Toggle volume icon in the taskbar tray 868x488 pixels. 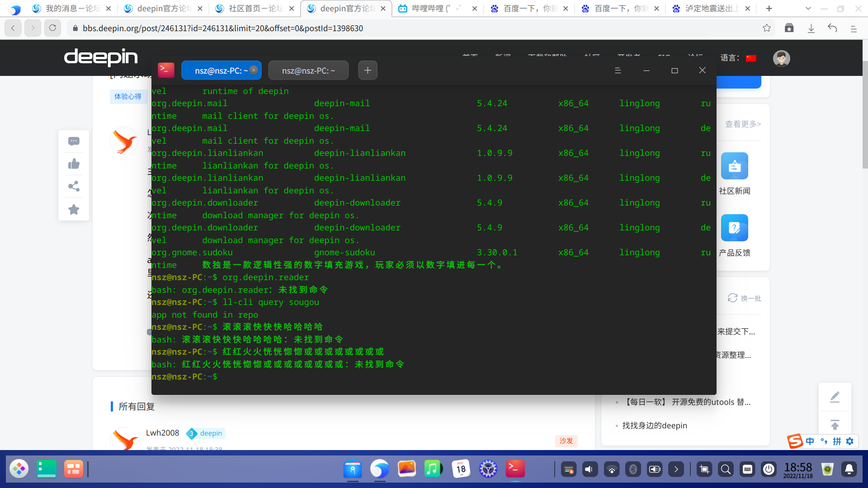pos(589,469)
